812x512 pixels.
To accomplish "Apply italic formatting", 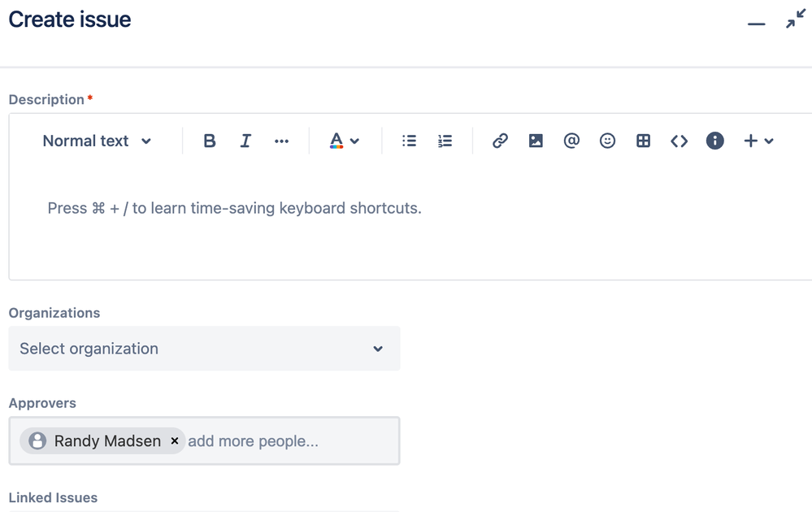I will (x=245, y=140).
